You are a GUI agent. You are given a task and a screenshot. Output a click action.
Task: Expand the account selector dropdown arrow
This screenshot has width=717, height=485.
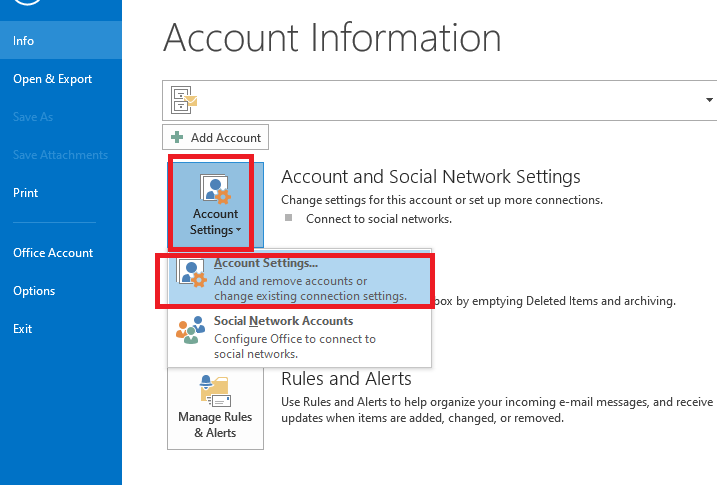pyautogui.click(x=709, y=100)
